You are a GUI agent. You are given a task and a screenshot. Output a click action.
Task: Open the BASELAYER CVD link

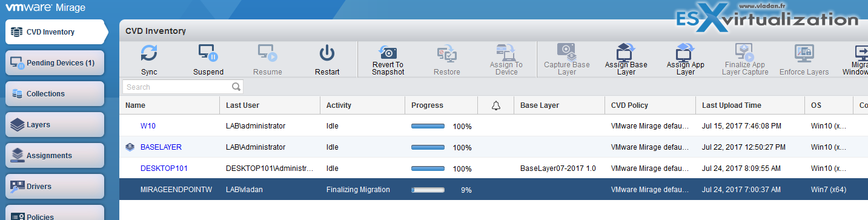[161, 147]
